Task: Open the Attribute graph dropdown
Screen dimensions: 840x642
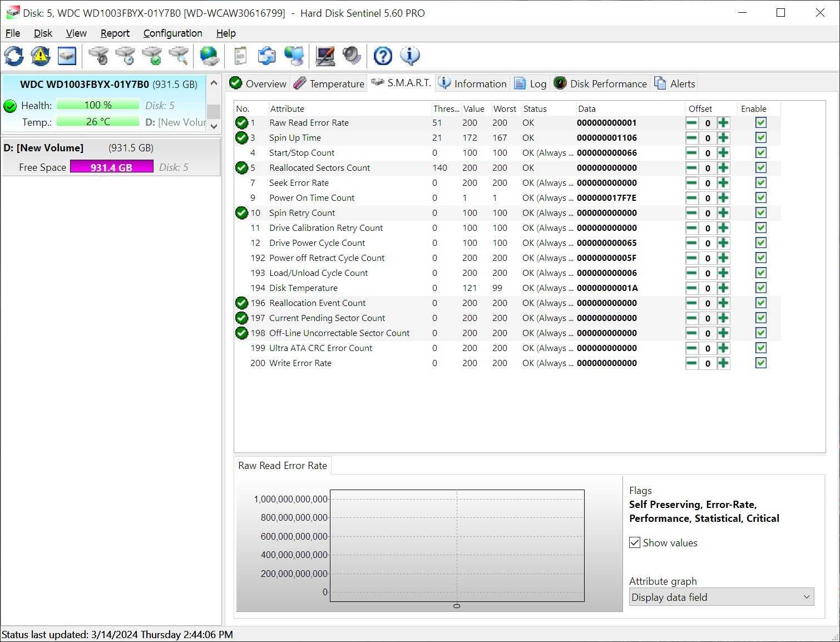Action: (722, 597)
